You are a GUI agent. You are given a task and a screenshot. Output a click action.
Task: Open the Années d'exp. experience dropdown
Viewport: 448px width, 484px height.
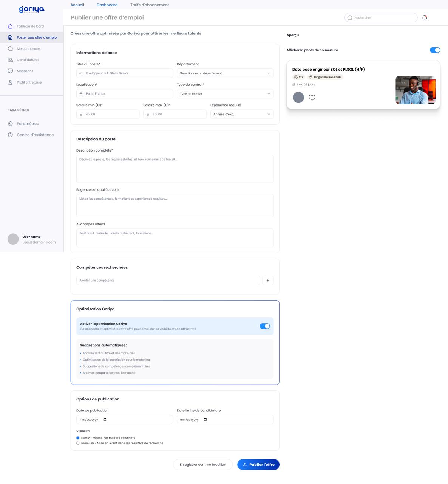point(242,114)
